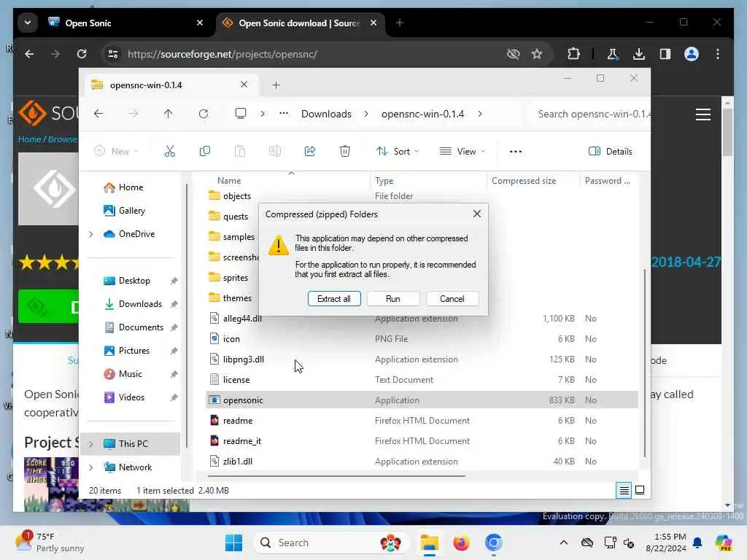Reload the SourceForge page
The width and height of the screenshot is (747, 560).
click(x=82, y=54)
